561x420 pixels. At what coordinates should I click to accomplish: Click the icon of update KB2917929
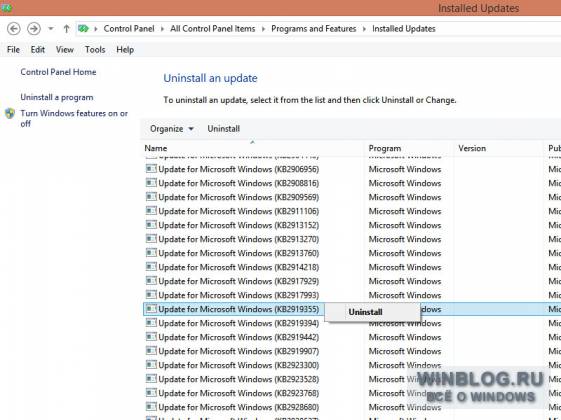(151, 280)
